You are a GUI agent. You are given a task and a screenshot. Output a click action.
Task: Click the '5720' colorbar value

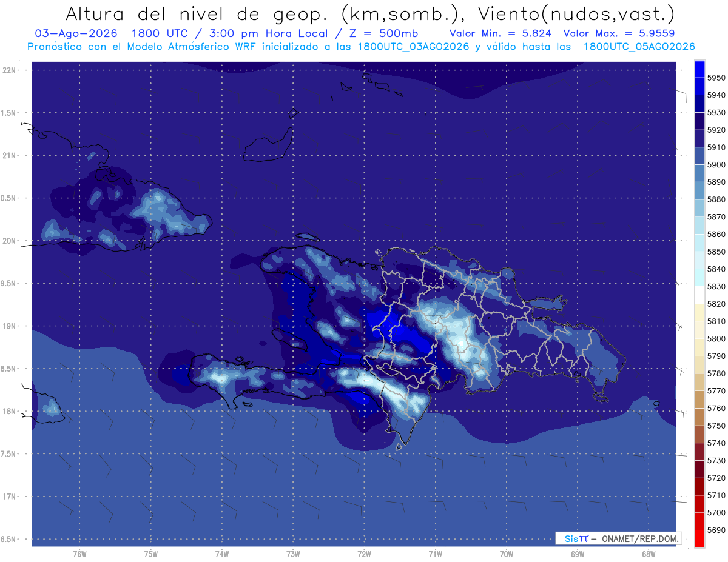(x=716, y=478)
